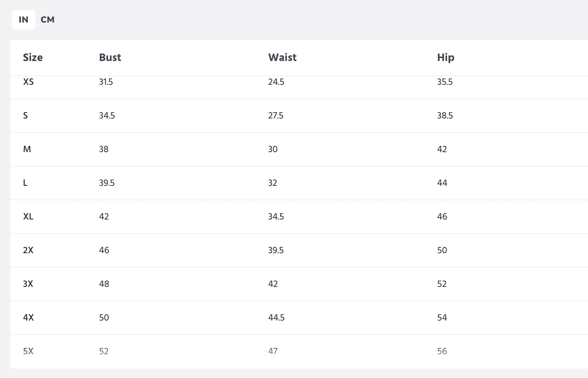This screenshot has height=378, width=588.
Task: Select the S size row label
Action: click(25, 116)
